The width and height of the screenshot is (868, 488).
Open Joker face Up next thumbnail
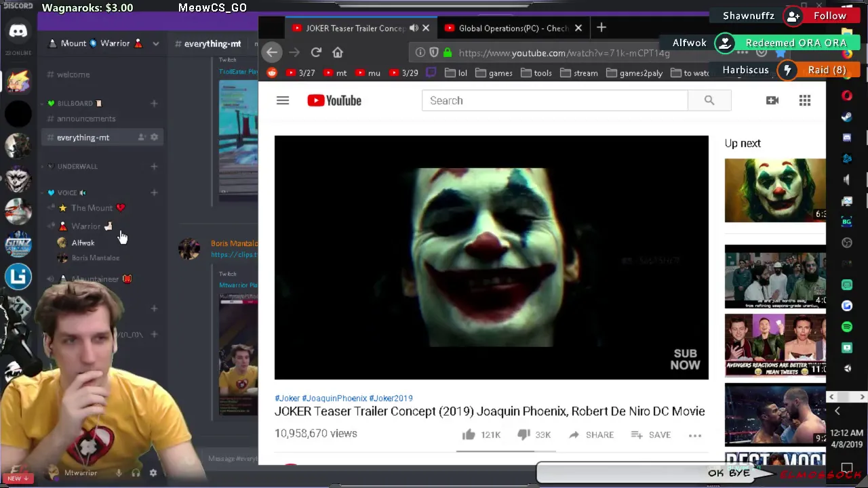pyautogui.click(x=775, y=190)
